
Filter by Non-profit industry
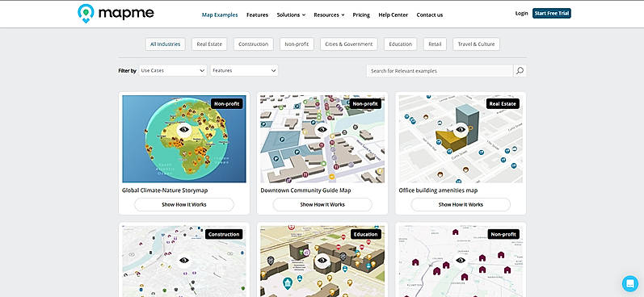click(x=297, y=44)
